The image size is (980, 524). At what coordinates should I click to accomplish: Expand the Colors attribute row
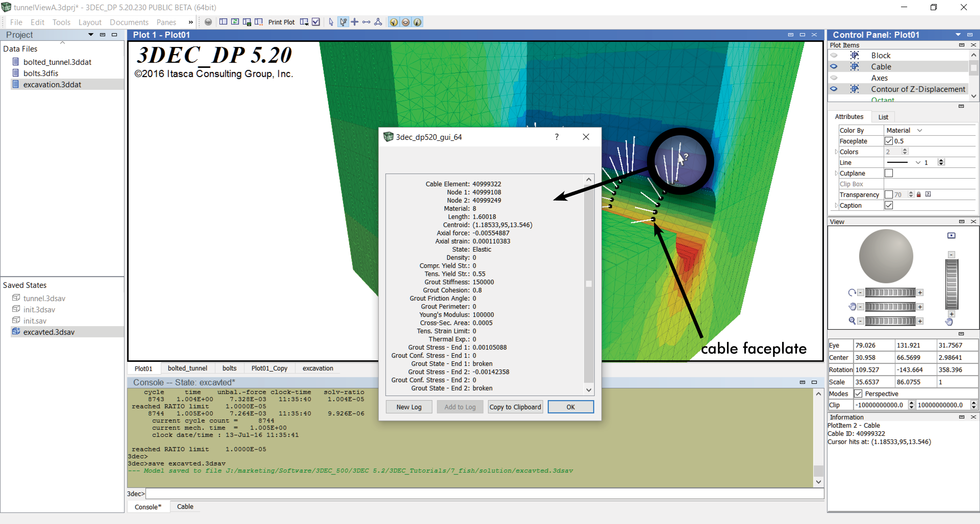[x=836, y=152]
